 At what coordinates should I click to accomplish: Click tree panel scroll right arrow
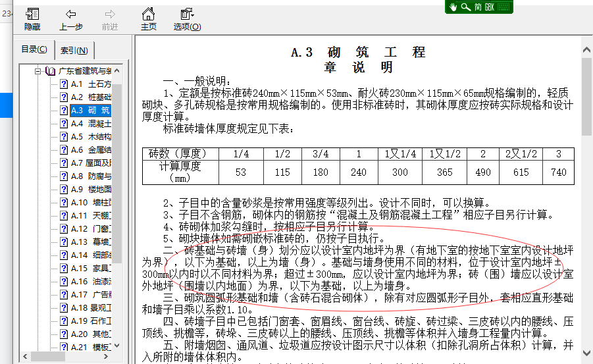click(106, 357)
